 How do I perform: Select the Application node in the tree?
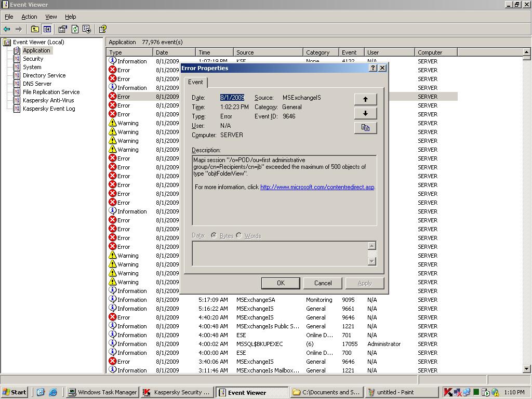coord(36,50)
